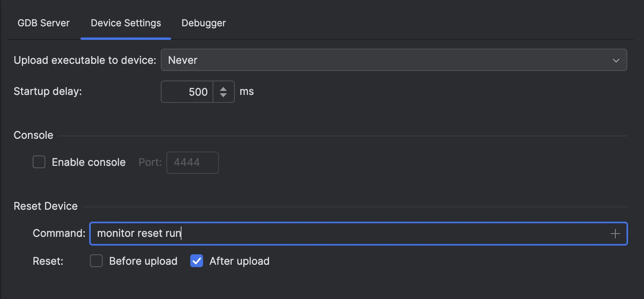644x299 pixels.
Task: Uncheck the After upload reset checkbox
Action: pyautogui.click(x=197, y=261)
